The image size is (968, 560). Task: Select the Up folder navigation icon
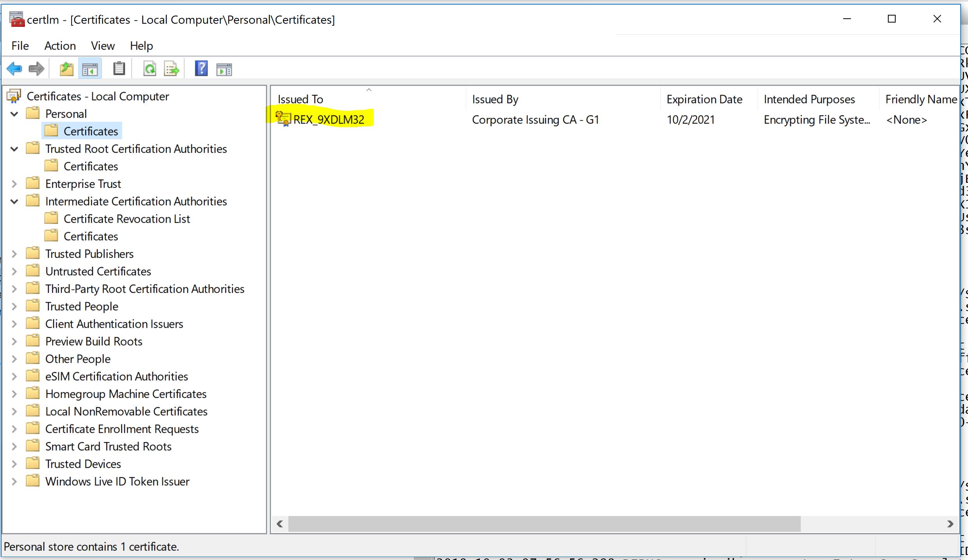click(x=66, y=69)
